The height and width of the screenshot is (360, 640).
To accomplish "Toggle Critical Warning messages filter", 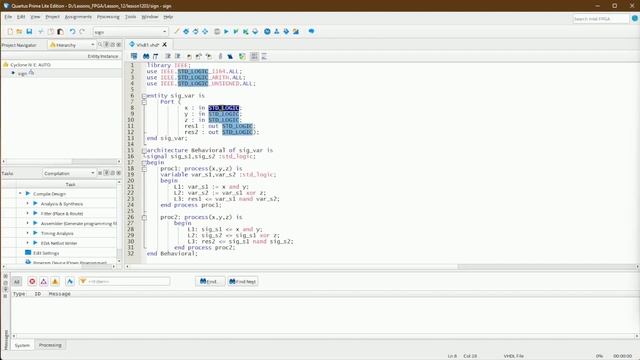I will 44,281.
